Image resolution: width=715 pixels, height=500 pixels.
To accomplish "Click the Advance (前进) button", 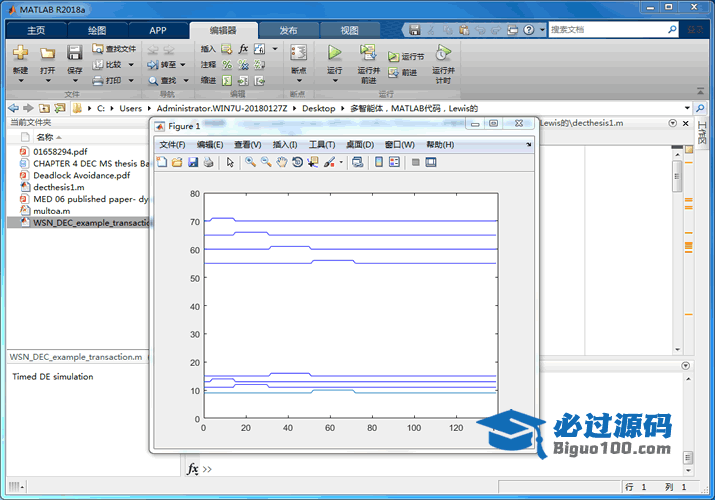I will [x=403, y=72].
